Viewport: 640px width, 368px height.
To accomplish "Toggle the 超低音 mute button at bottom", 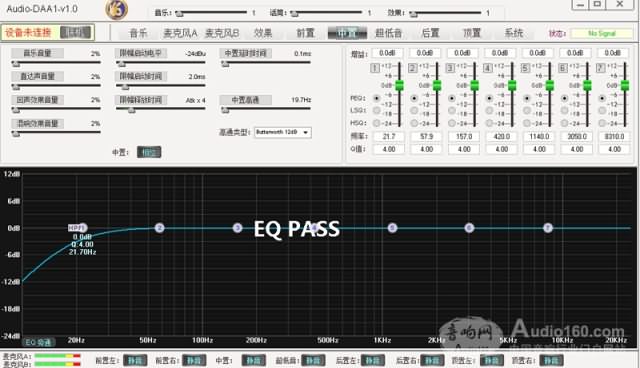I will [313, 361].
